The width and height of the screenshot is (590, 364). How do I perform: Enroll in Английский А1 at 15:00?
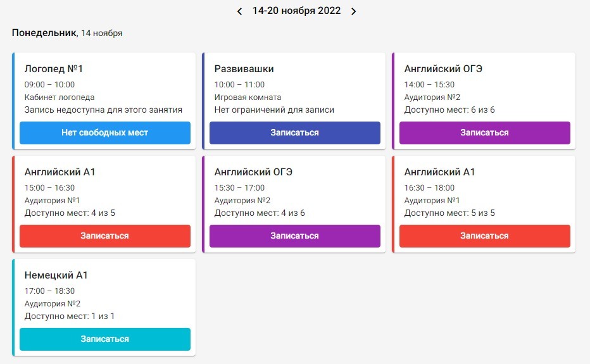(105, 236)
